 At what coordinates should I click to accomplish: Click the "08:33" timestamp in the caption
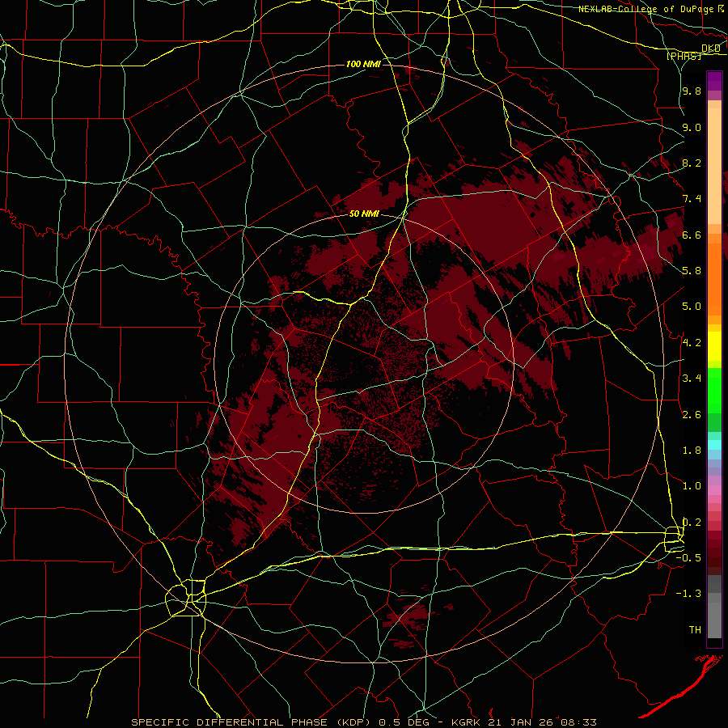578,722
